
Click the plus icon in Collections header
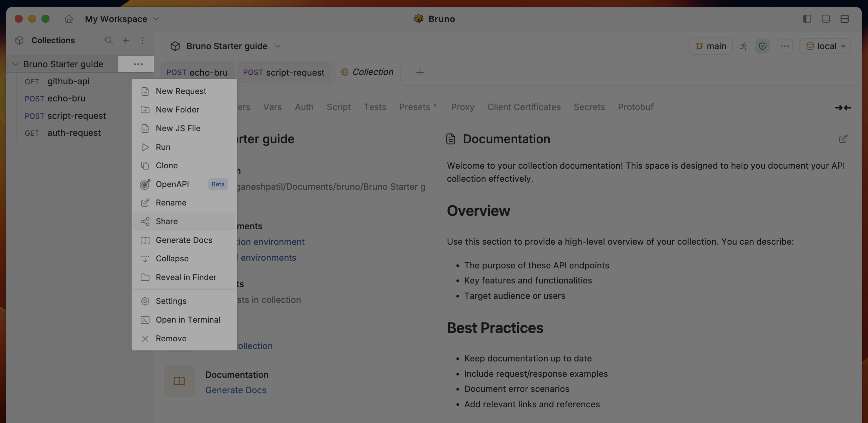pyautogui.click(x=125, y=40)
